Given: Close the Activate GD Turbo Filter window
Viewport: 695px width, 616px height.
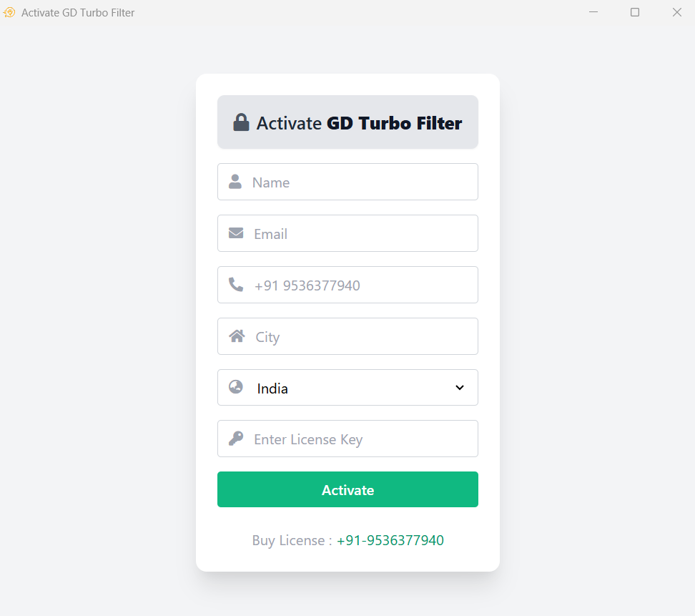Looking at the screenshot, I should tap(676, 12).
